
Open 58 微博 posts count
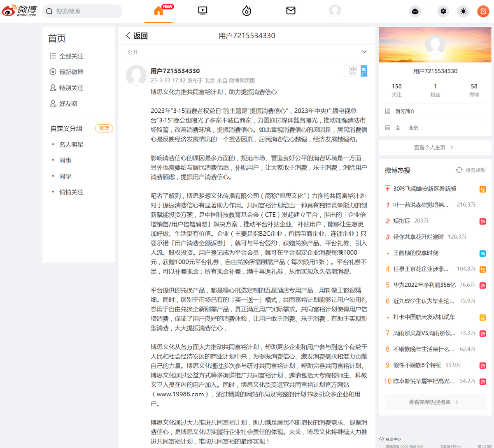pos(474,90)
